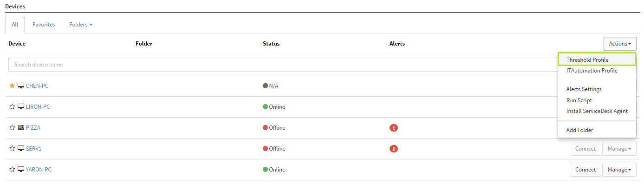Viewport: 644px width, 185px height.
Task: Unfavorite CHEN-PC via its orange star
Action: coord(12,86)
